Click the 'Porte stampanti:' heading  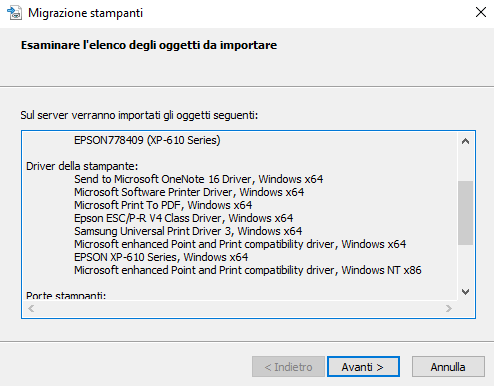click(x=66, y=295)
